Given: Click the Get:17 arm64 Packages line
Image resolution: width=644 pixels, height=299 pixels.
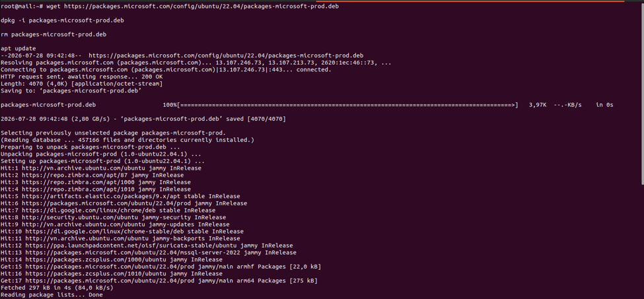Looking at the screenshot, I should click(x=159, y=281).
